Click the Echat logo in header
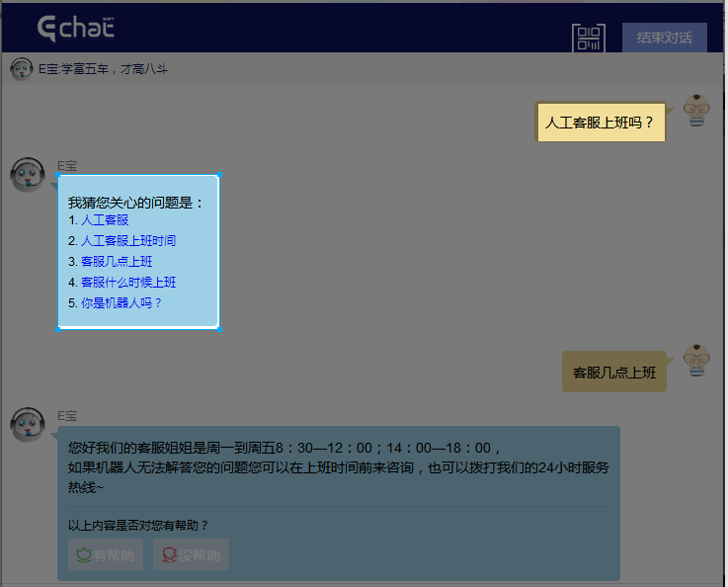The height and width of the screenshot is (587, 728). (x=76, y=28)
